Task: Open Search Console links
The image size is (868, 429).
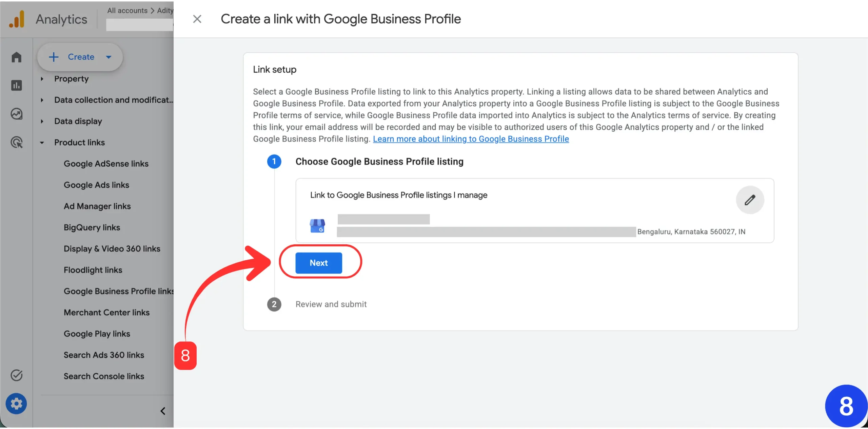Action: [x=104, y=376]
